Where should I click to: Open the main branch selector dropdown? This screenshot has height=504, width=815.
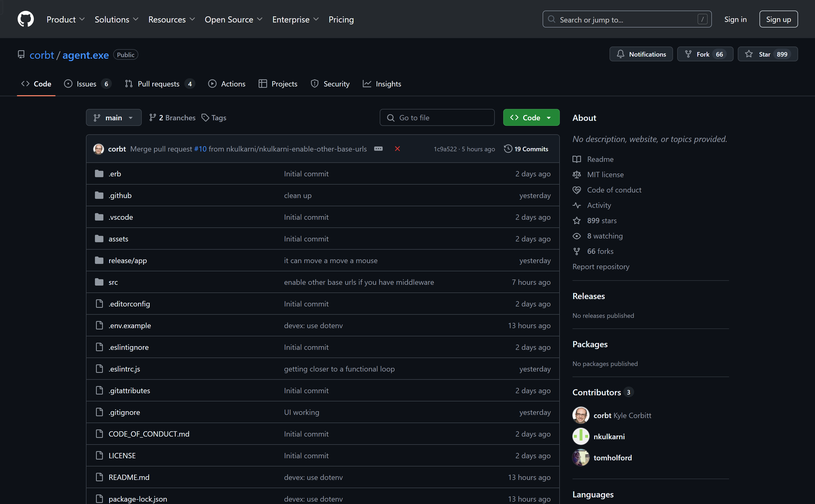pyautogui.click(x=114, y=117)
